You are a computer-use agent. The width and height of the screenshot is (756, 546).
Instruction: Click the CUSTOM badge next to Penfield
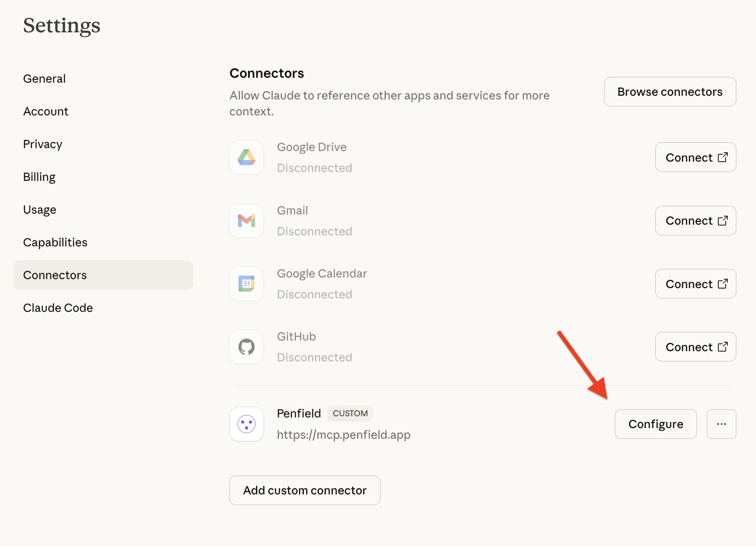coord(350,413)
